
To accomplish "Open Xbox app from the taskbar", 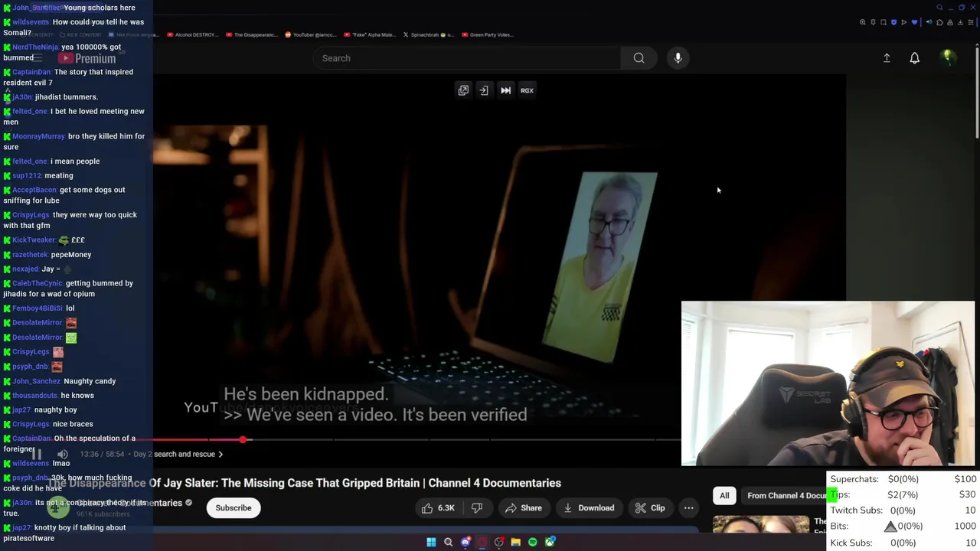I will 550,542.
